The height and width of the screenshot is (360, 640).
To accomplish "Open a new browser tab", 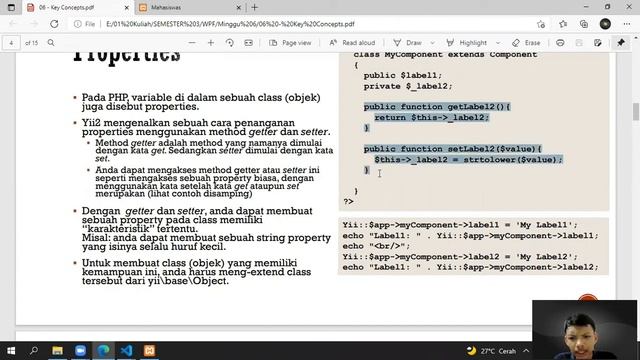I will pyautogui.click(x=255, y=7).
